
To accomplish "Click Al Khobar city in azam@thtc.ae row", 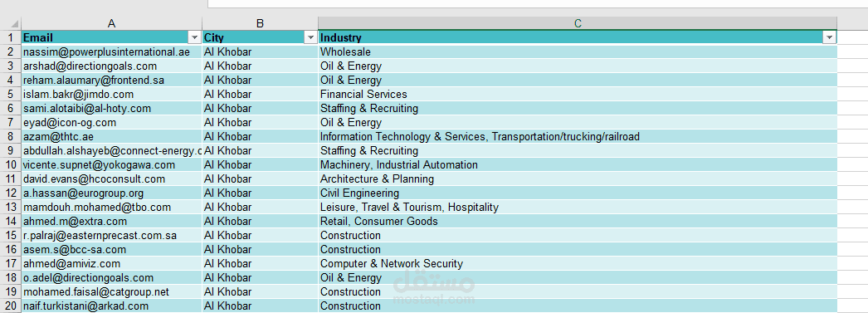I will coord(261,136).
